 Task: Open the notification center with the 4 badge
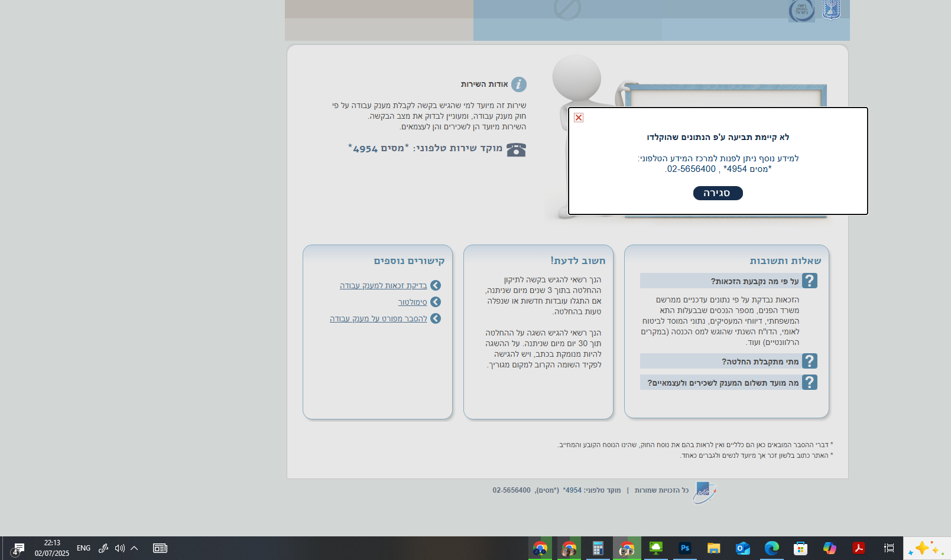pos(18,549)
